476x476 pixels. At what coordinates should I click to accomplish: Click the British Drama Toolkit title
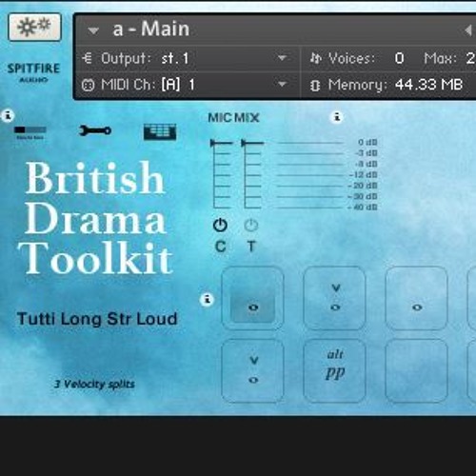click(95, 217)
